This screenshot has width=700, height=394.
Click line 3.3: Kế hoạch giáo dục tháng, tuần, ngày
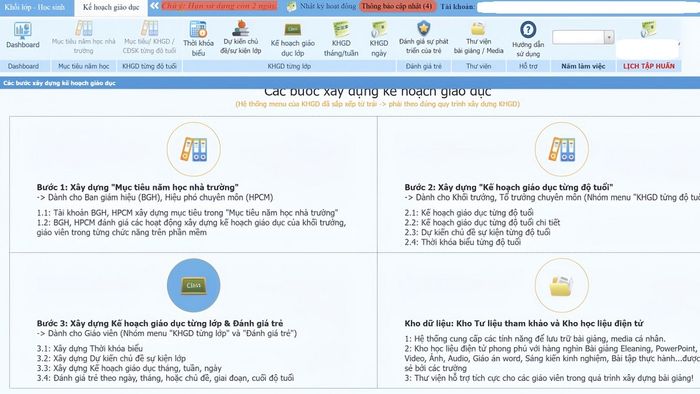pos(129,368)
